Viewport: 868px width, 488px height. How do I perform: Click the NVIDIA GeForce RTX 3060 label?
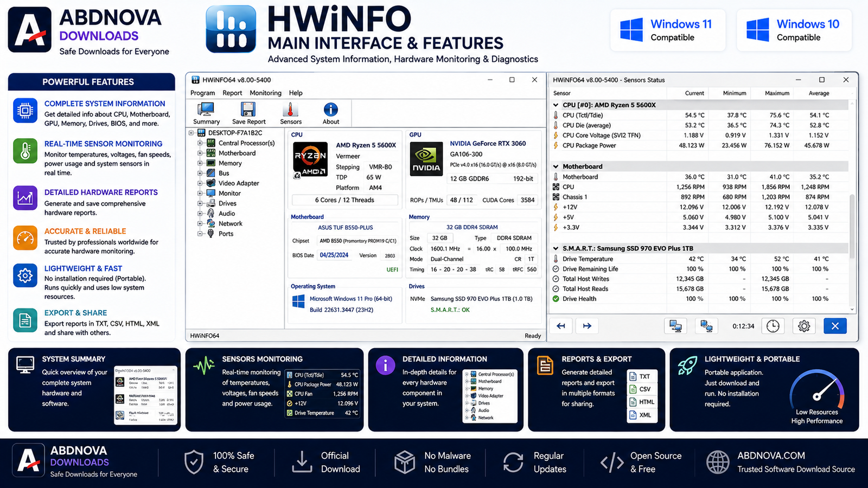click(x=488, y=144)
